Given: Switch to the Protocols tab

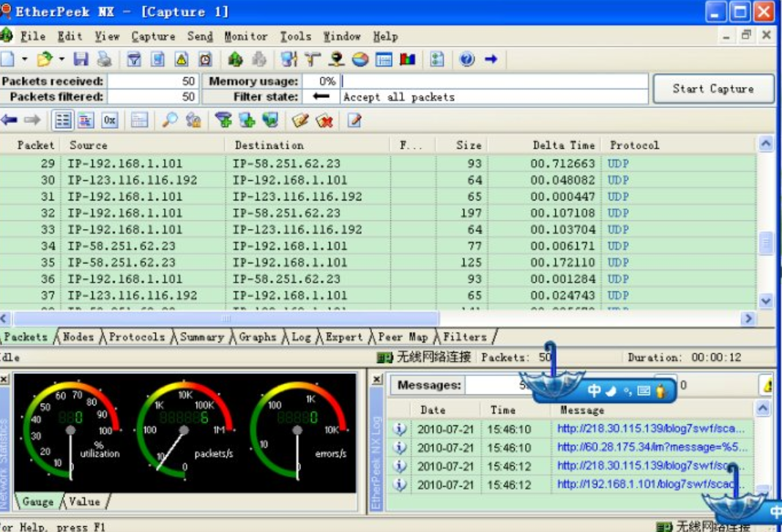Looking at the screenshot, I should pyautogui.click(x=137, y=337).
